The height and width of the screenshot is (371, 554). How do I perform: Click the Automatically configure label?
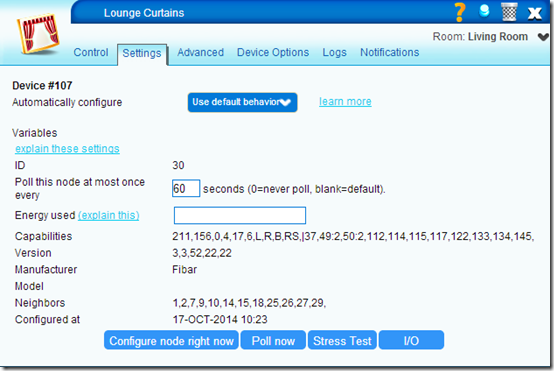[67, 102]
